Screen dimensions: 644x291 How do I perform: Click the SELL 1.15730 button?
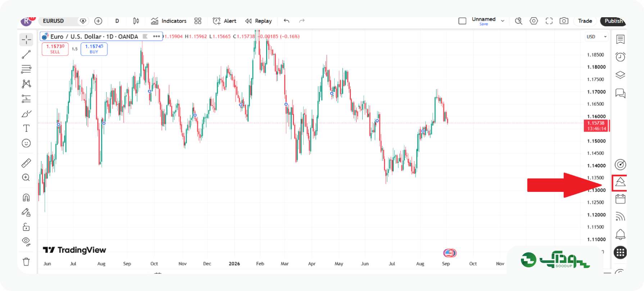point(55,49)
